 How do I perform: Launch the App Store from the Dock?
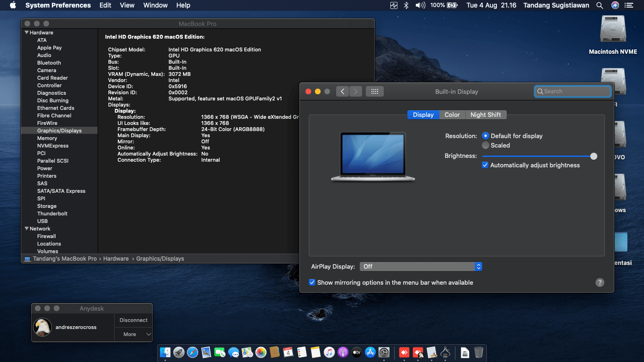click(371, 352)
